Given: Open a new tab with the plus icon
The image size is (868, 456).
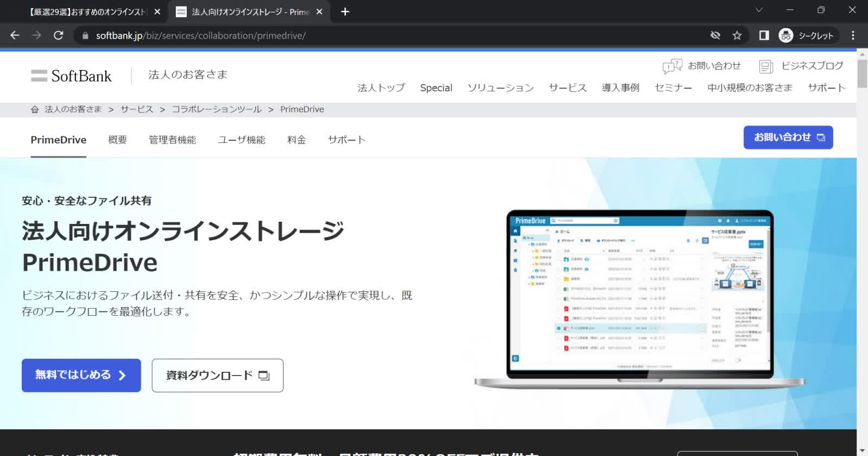Looking at the screenshot, I should [x=345, y=11].
